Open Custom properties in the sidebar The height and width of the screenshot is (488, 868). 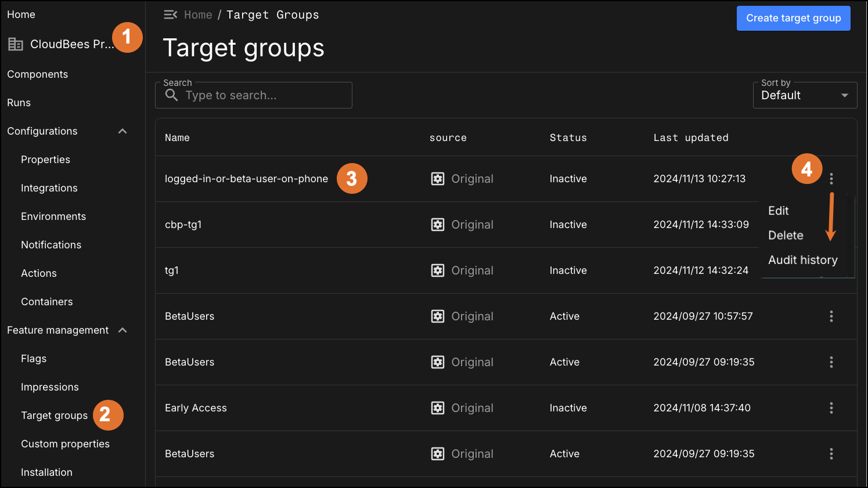65,444
